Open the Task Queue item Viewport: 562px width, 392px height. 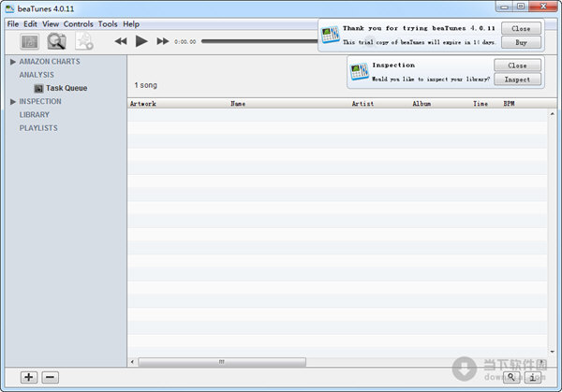pos(67,88)
